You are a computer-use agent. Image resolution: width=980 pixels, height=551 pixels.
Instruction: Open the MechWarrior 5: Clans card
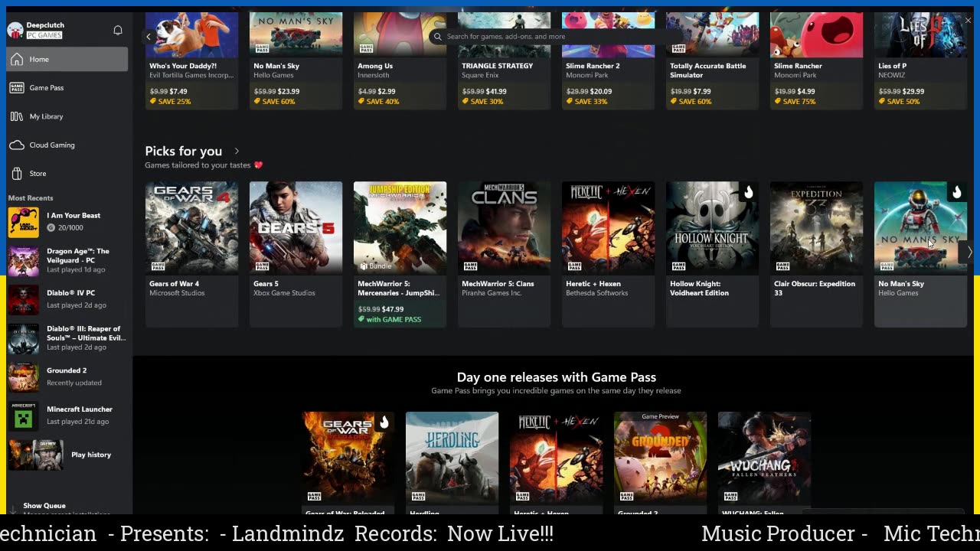[504, 254]
